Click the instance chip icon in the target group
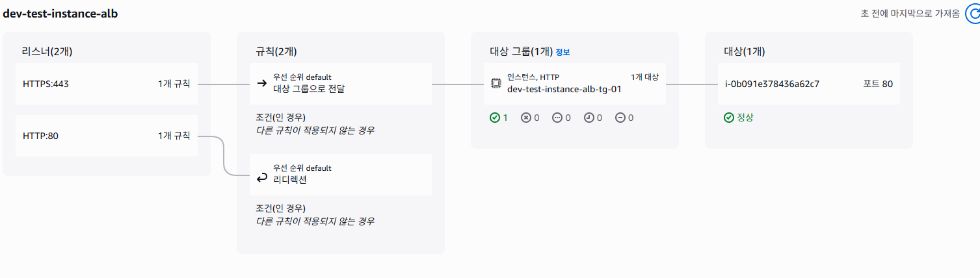Viewport: 980px width, 278px height. coord(496,83)
